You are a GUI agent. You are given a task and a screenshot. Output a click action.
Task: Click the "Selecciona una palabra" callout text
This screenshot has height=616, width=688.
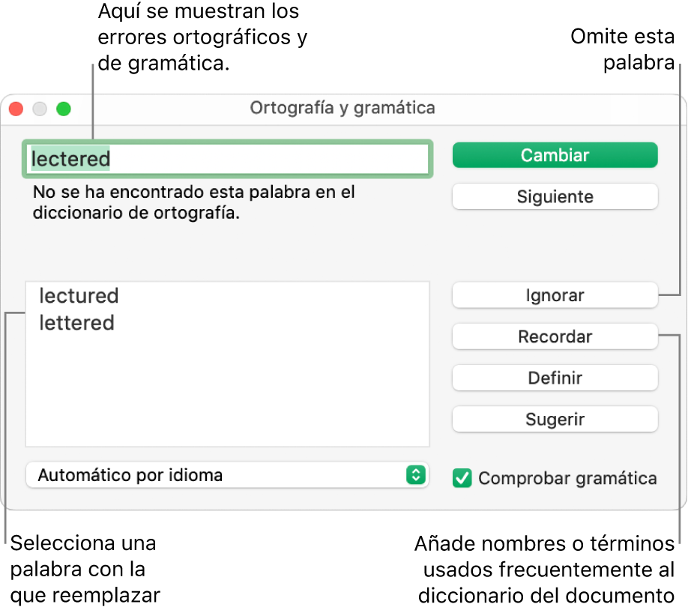pos(85,569)
